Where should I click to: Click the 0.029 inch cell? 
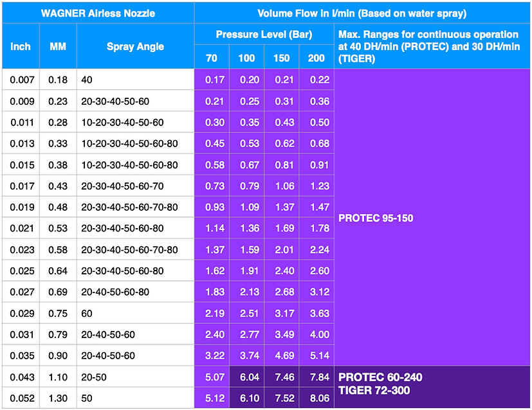[21, 313]
